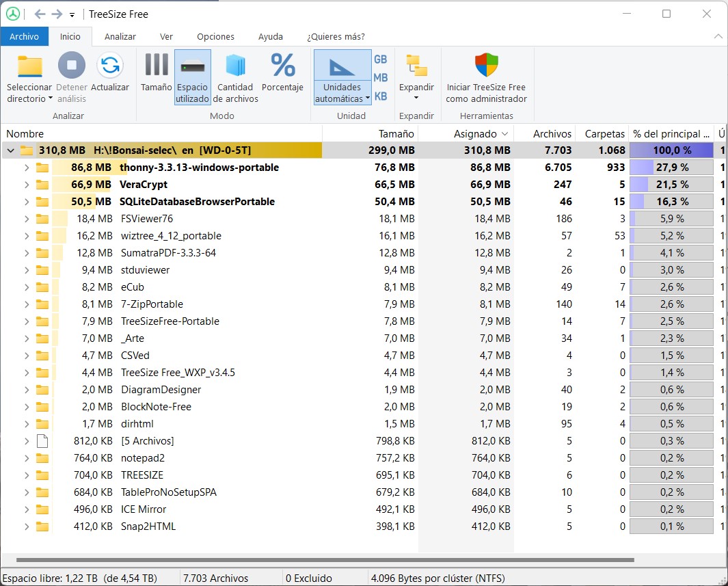The height and width of the screenshot is (586, 728).
Task: Click the Nombre column header
Action: click(x=25, y=134)
